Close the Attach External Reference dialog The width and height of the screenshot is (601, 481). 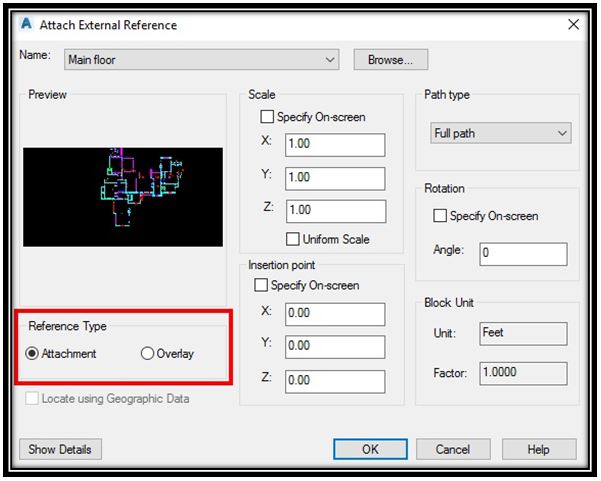coord(573,25)
